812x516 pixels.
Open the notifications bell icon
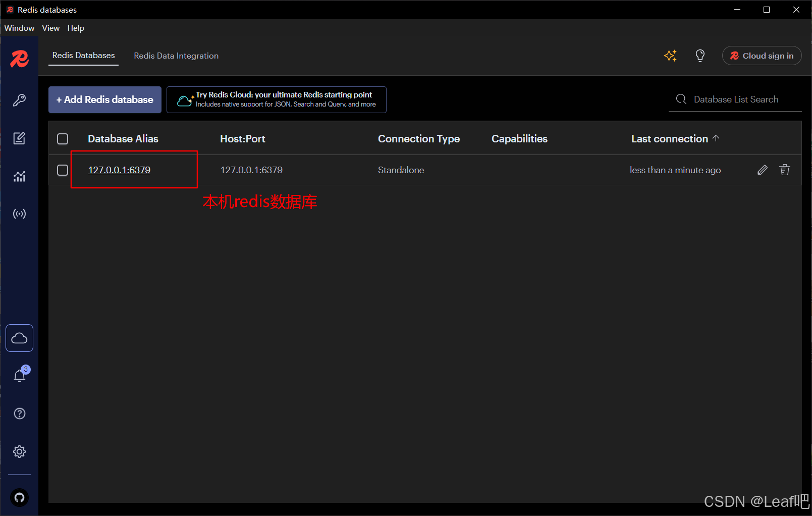tap(20, 375)
